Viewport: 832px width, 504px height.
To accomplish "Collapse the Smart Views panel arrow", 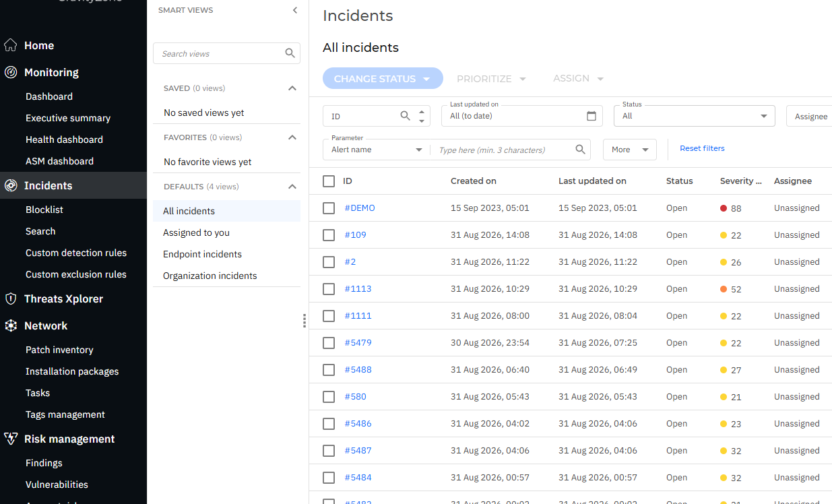I will [x=294, y=10].
